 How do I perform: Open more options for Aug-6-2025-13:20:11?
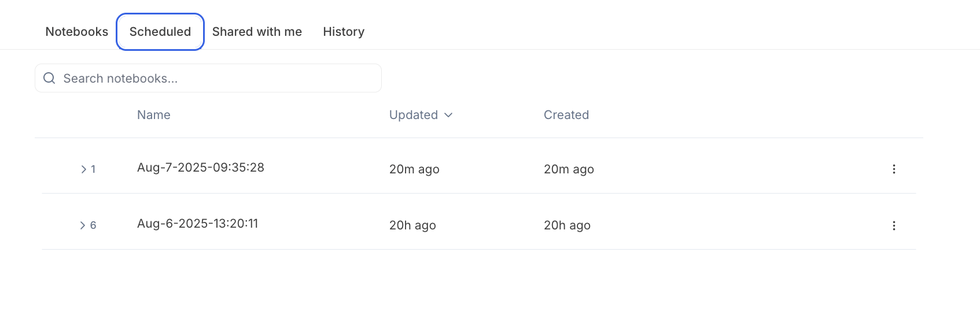coord(894,225)
